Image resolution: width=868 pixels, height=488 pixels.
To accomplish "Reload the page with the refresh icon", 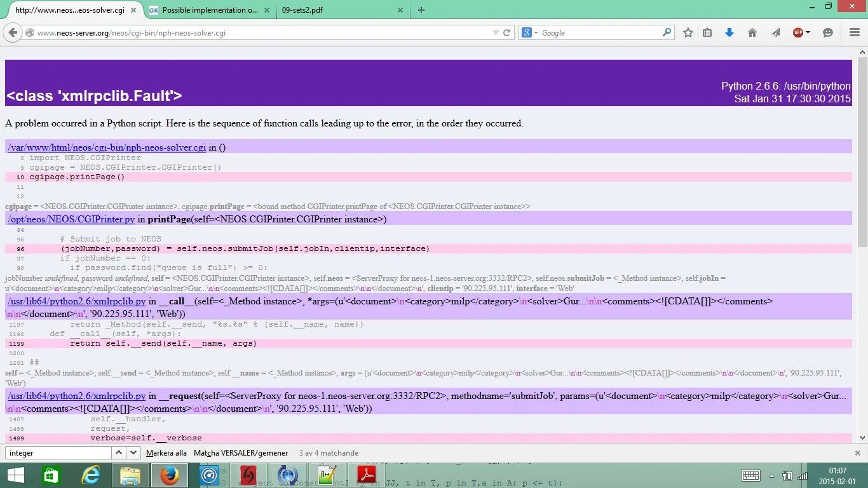I will click(506, 33).
